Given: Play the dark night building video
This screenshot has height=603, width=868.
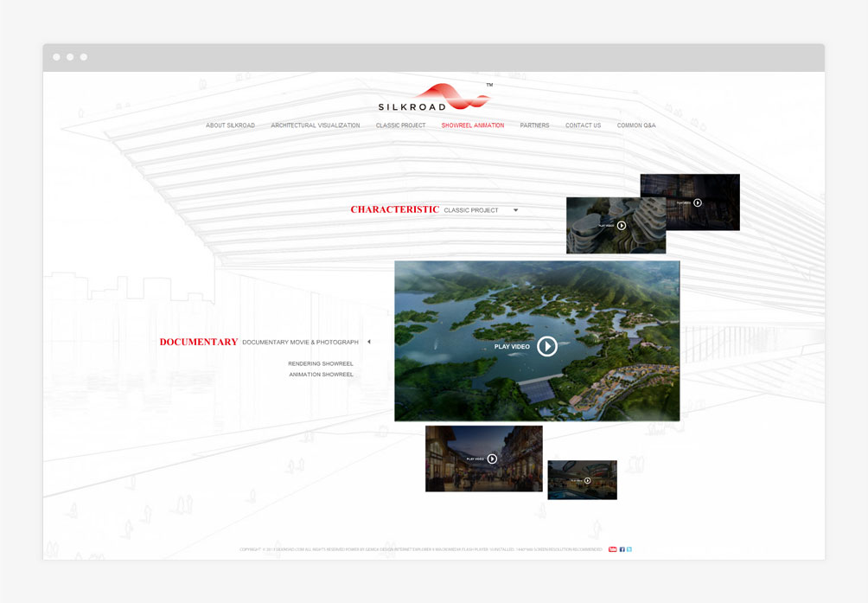Looking at the screenshot, I should [x=697, y=203].
